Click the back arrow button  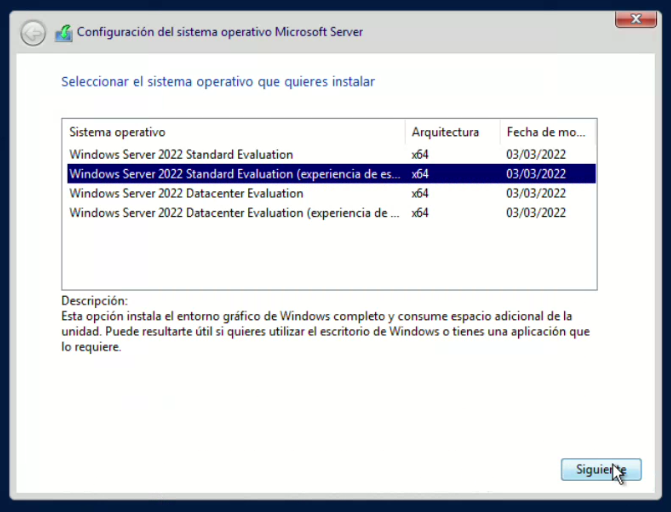33,33
